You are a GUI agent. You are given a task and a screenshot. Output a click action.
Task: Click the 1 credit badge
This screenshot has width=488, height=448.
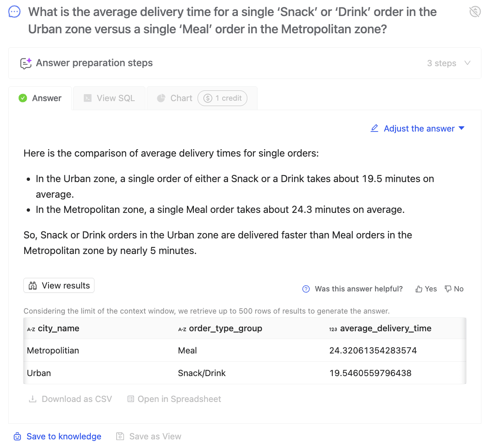pyautogui.click(x=222, y=98)
